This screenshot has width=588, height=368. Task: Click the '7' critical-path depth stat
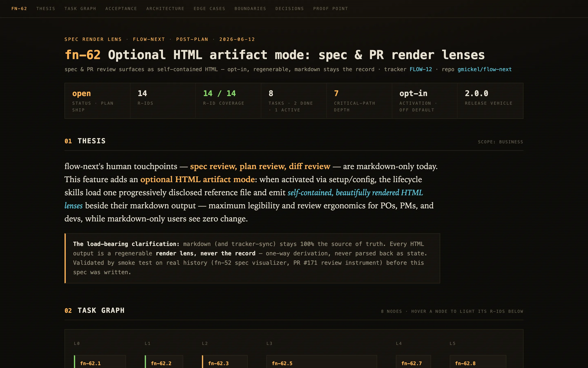point(359,101)
